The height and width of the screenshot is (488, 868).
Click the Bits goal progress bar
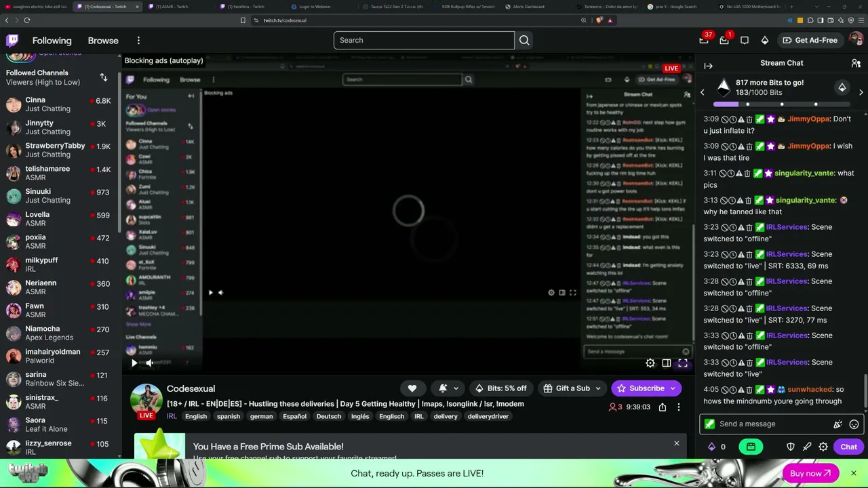pyautogui.click(x=781, y=104)
